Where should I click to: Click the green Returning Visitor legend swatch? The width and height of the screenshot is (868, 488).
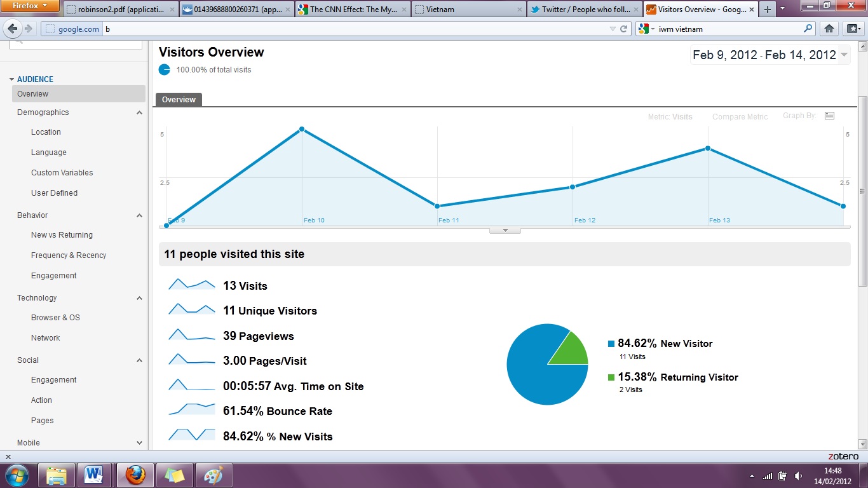611,377
